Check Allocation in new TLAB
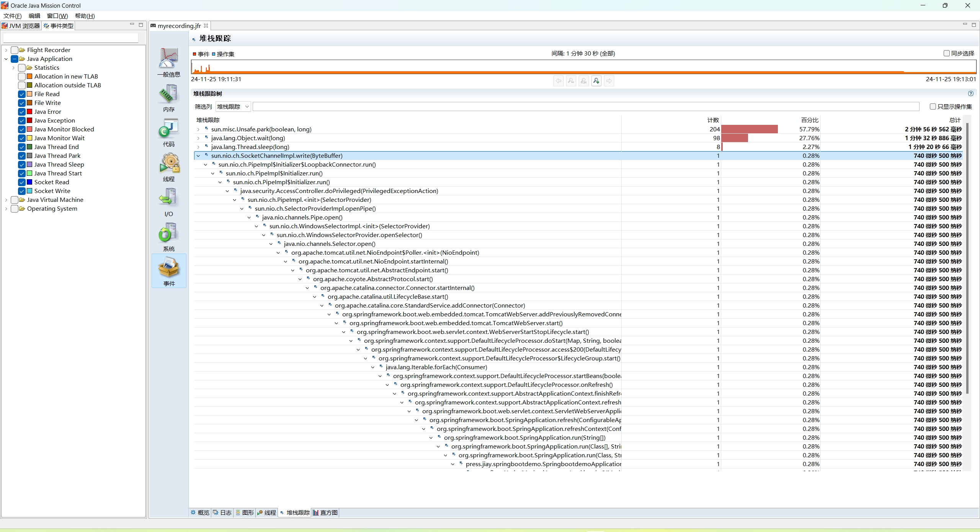This screenshot has width=980, height=532. click(x=22, y=77)
